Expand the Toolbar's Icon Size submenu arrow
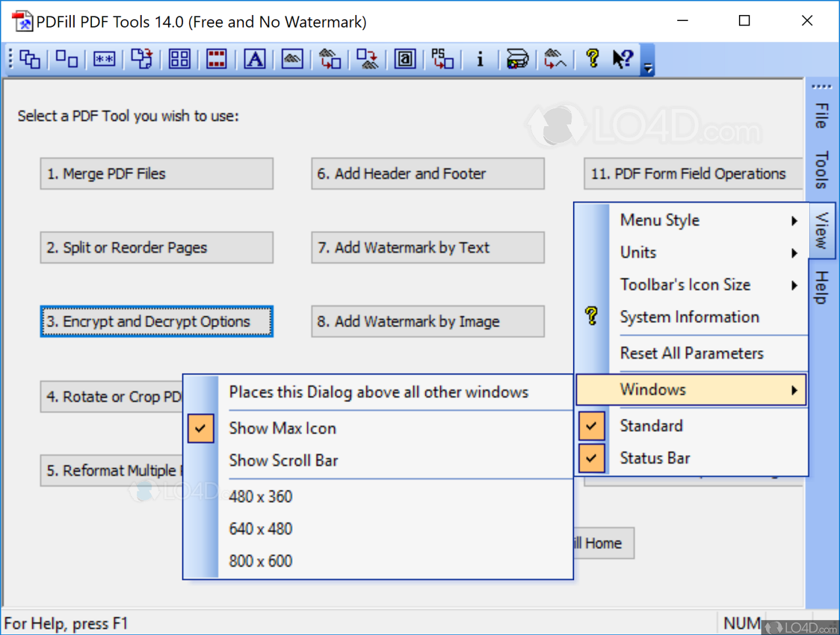This screenshot has width=840, height=635. pos(794,285)
